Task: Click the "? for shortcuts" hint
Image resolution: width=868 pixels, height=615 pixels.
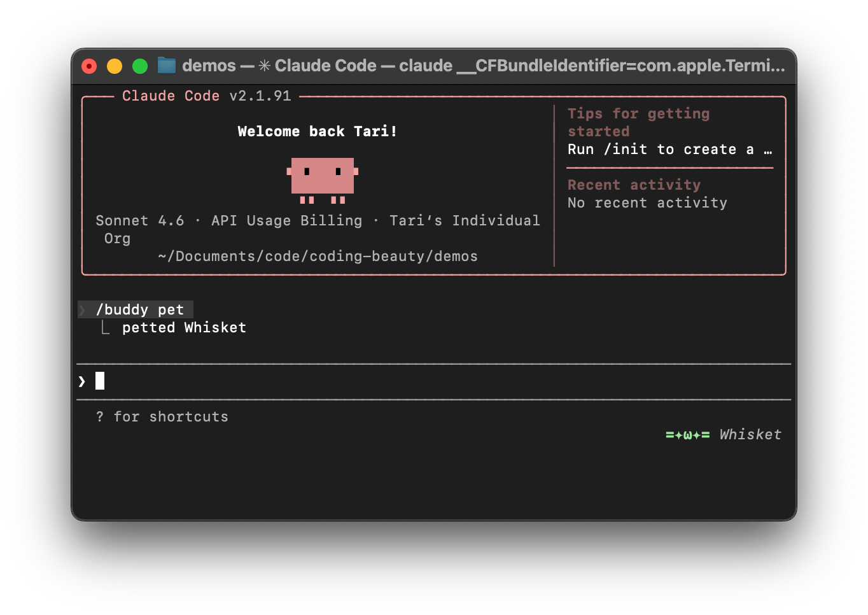Action: tap(162, 417)
